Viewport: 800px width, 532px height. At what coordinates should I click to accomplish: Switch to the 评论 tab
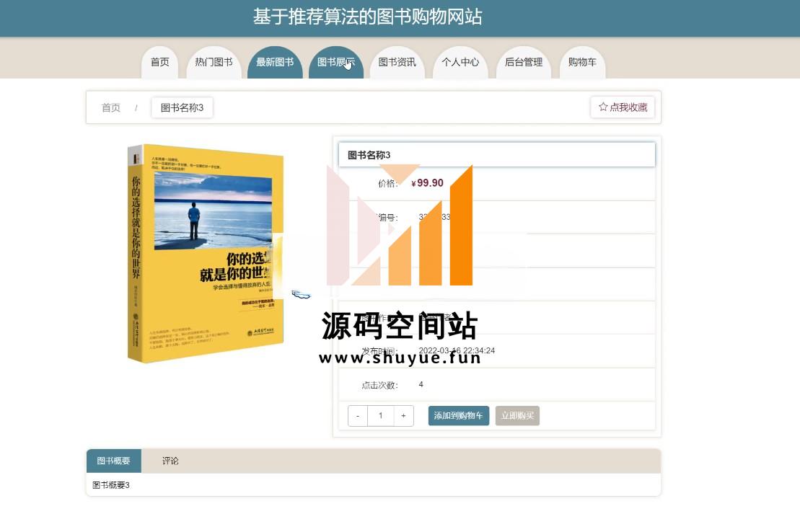(170, 461)
